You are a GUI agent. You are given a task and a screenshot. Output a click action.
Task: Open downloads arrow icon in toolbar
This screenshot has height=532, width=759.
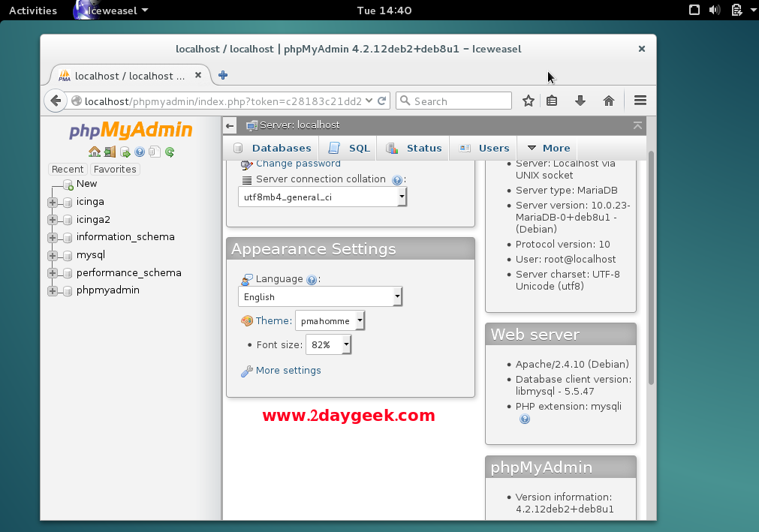coord(580,101)
